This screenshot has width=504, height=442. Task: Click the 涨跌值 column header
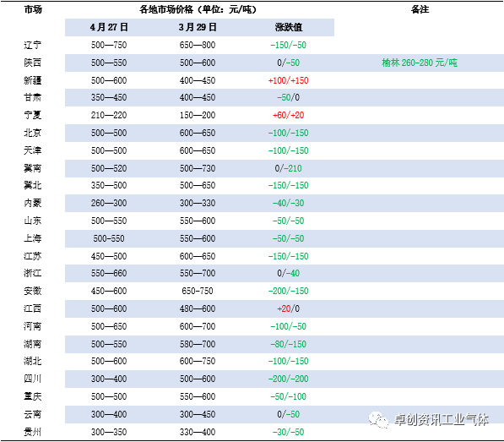[x=289, y=27]
